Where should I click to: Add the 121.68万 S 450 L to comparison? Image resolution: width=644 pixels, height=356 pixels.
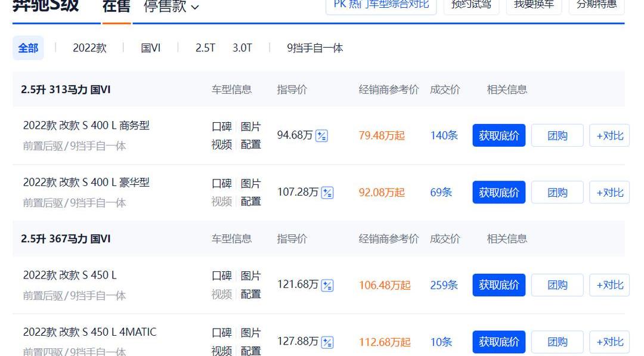609,285
